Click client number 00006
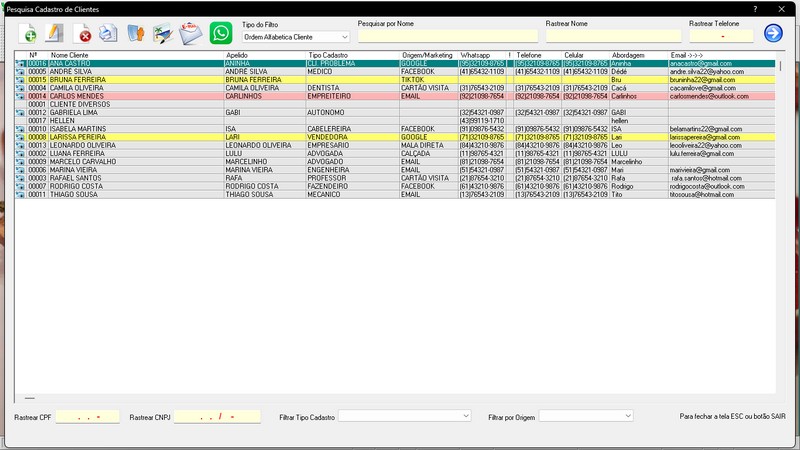Screen dimensions: 800x450 point(37,170)
